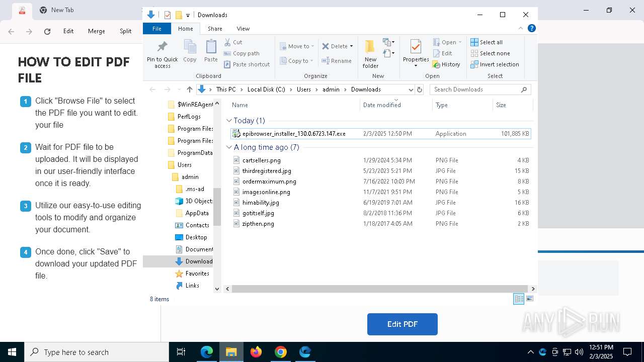Click the blue Edit PDF button
This screenshot has width=644, height=362.
point(403,324)
